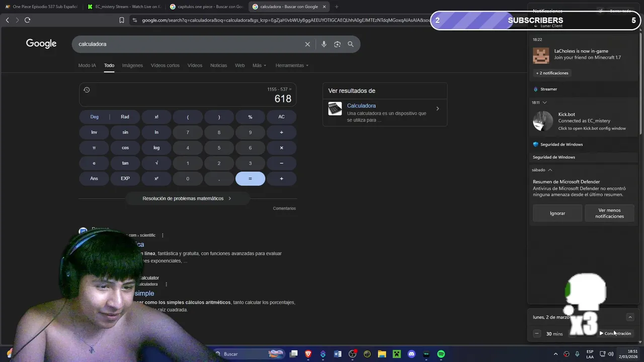Open calculator history icon
This screenshot has width=644, height=362.
coord(87,89)
